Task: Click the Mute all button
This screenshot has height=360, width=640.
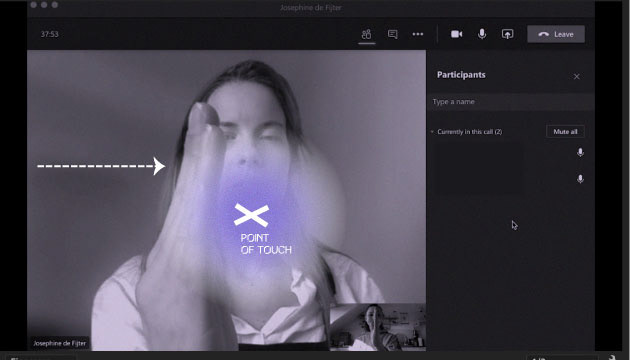Action: [x=565, y=131]
